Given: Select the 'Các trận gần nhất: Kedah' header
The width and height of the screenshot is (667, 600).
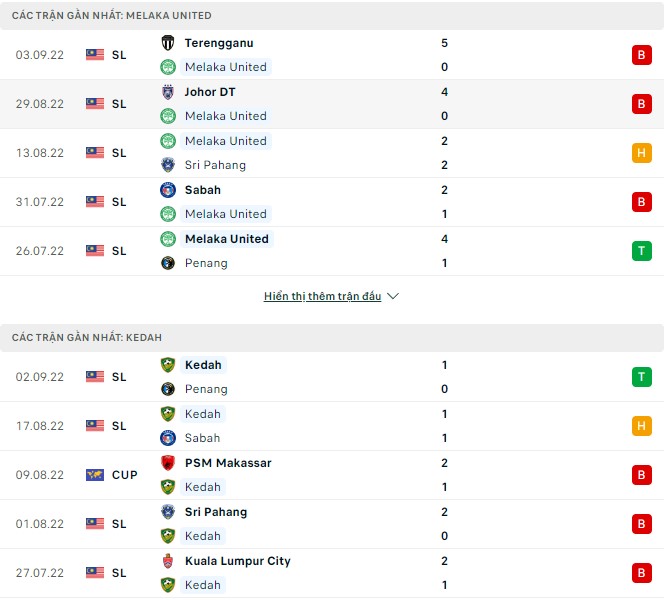Looking at the screenshot, I should tap(87, 338).
